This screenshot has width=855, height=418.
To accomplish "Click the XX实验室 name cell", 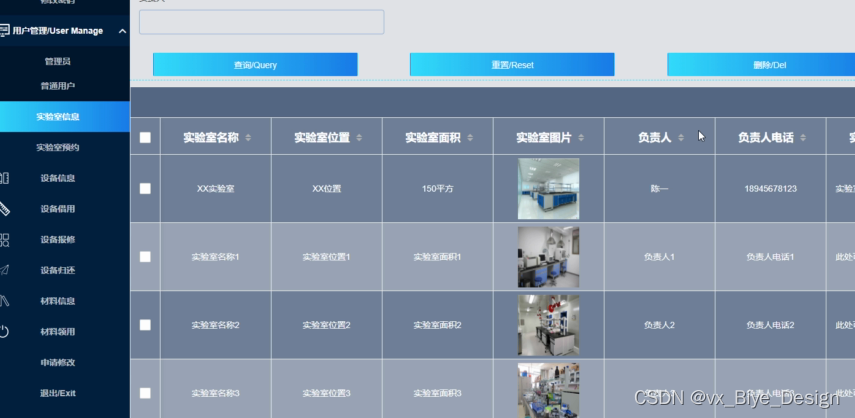I will [x=215, y=189].
